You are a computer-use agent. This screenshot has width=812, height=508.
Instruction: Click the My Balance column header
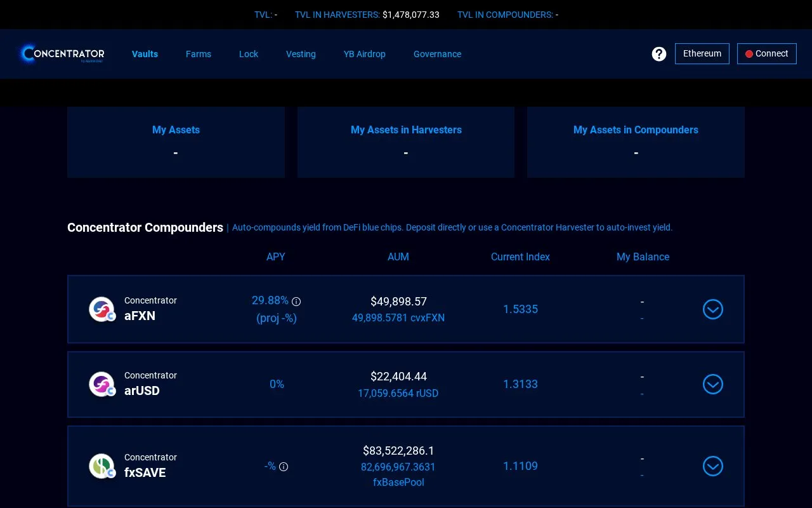643,257
